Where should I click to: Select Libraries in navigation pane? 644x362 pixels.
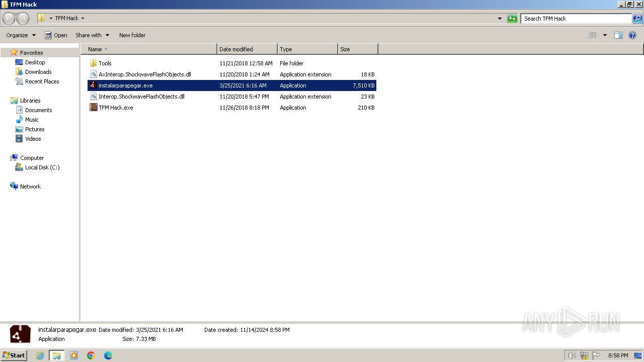pyautogui.click(x=30, y=101)
